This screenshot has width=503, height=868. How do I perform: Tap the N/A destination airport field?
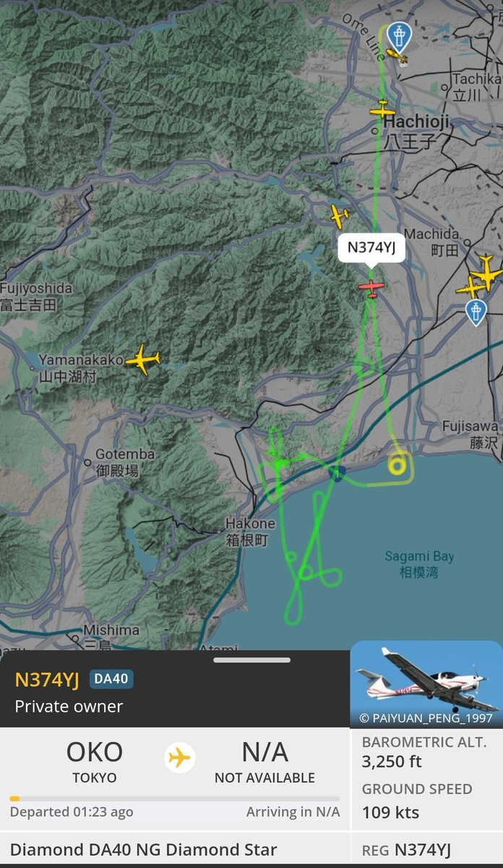pyautogui.click(x=265, y=762)
